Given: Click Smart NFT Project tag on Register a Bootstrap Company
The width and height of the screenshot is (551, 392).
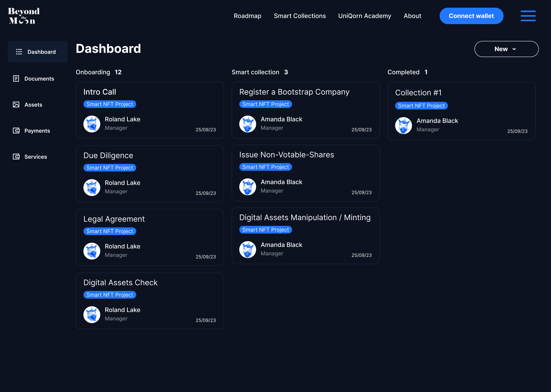Looking at the screenshot, I should pos(266,104).
